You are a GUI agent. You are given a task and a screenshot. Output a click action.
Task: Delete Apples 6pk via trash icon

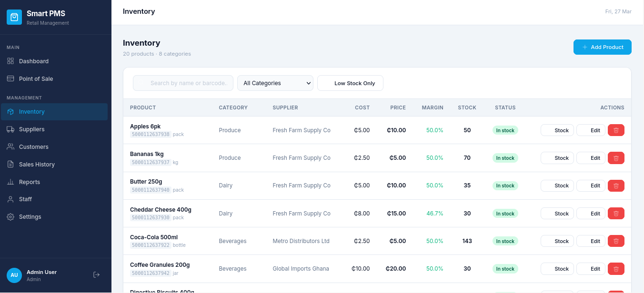615,130
